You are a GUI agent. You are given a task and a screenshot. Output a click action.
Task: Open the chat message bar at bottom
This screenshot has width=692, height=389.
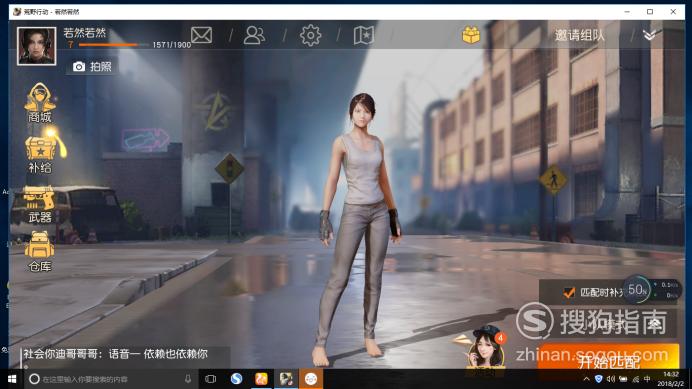(x=125, y=355)
